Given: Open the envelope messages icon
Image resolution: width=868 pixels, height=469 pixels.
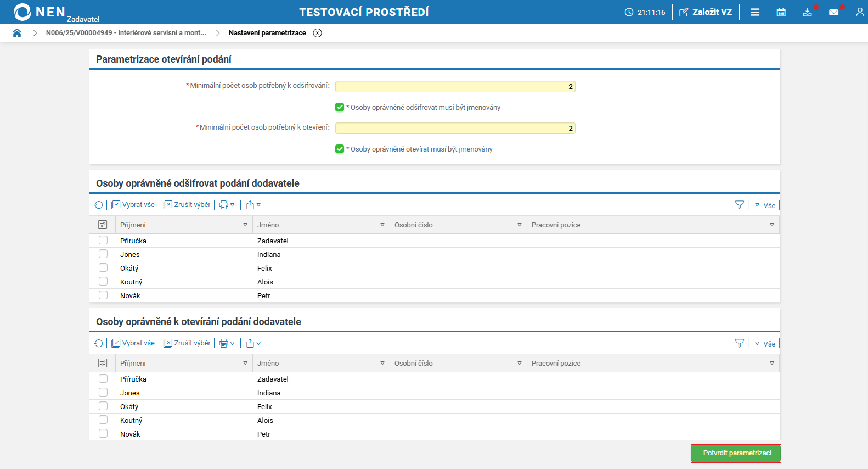Looking at the screenshot, I should point(833,12).
